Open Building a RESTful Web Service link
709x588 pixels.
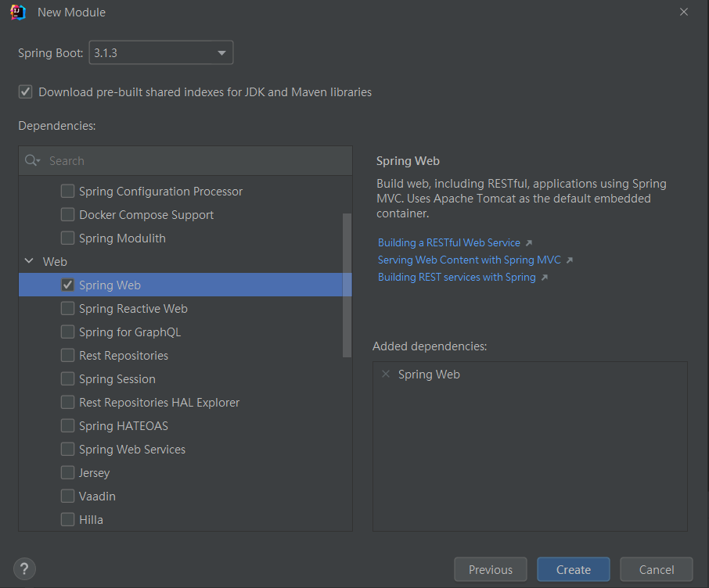(x=448, y=242)
